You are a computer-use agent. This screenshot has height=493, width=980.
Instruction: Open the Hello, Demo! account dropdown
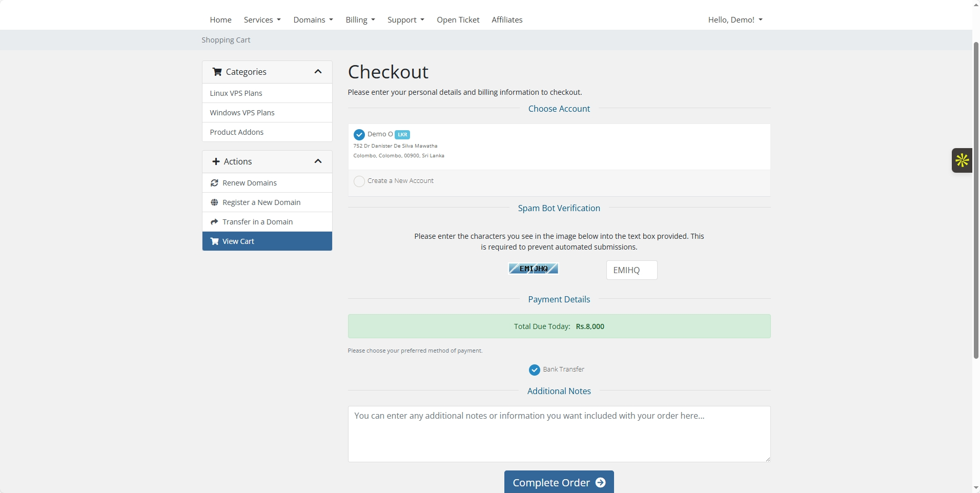(x=735, y=19)
